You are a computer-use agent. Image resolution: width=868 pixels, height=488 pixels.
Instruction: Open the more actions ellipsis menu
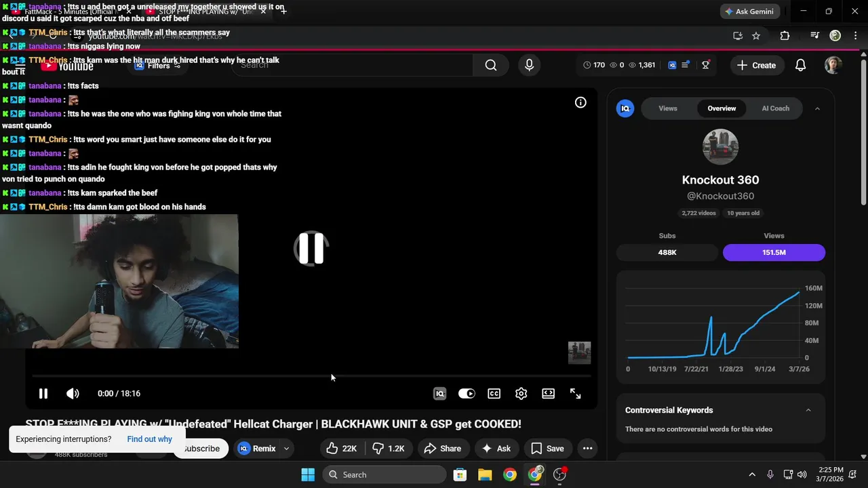(587, 448)
